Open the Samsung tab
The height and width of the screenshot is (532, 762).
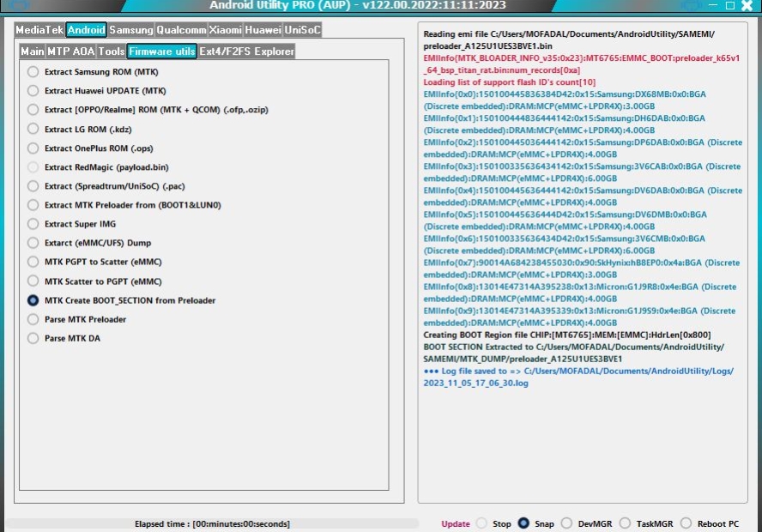coord(130,30)
